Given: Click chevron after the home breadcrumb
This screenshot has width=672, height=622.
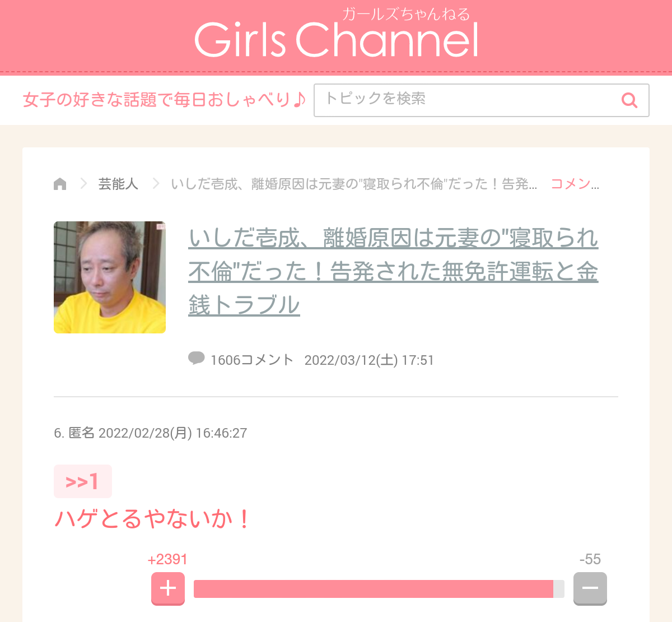Looking at the screenshot, I should point(83,184).
